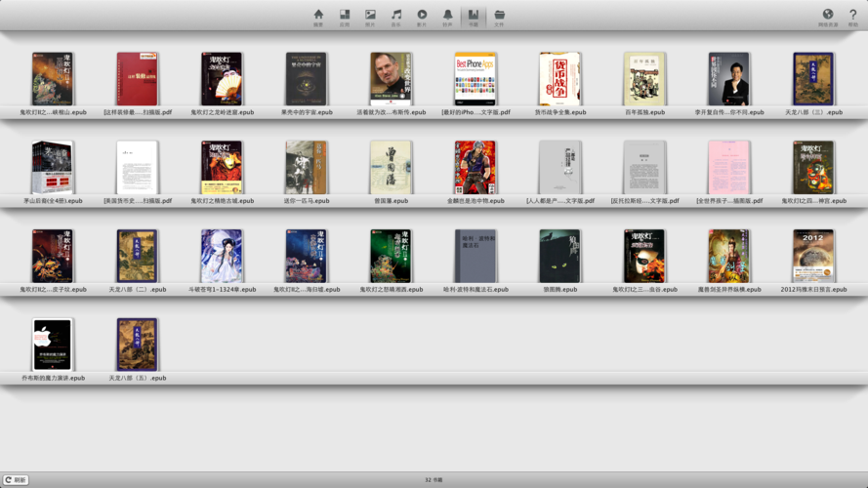Select the 狼图腾.epub book cover
The width and height of the screenshot is (868, 488).
[560, 256]
